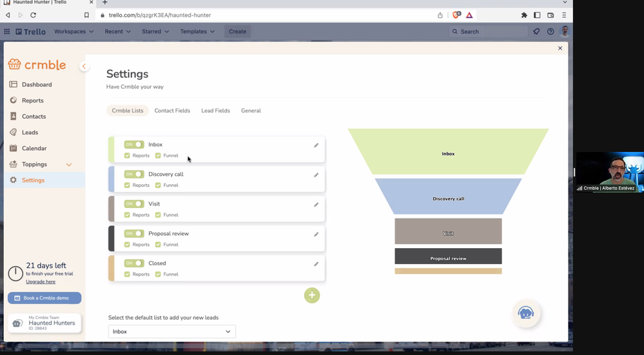The width and height of the screenshot is (644, 355).
Task: Toggle the Discovery call ON switch
Action: tap(134, 174)
